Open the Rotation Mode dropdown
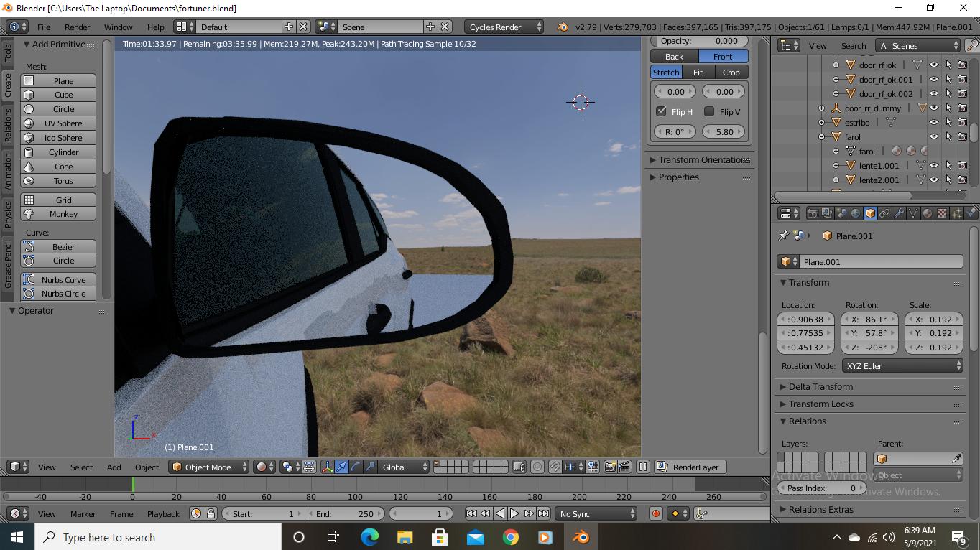The width and height of the screenshot is (980, 550). (902, 365)
